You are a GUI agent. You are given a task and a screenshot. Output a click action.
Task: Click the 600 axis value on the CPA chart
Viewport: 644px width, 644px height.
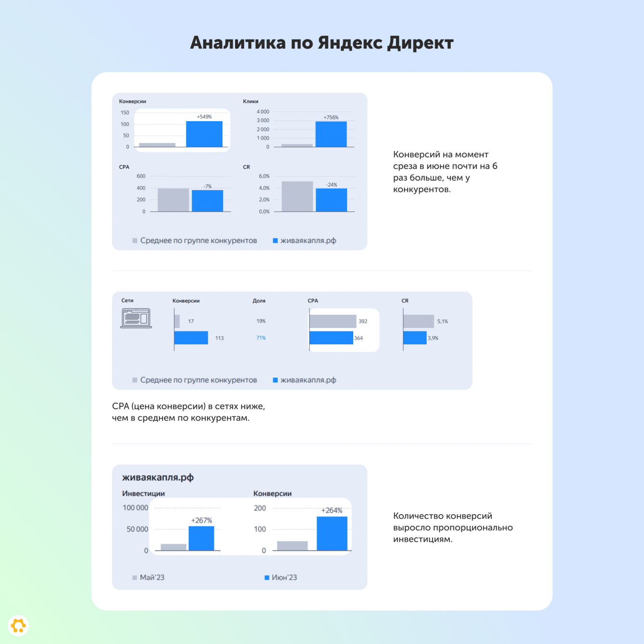point(141,176)
